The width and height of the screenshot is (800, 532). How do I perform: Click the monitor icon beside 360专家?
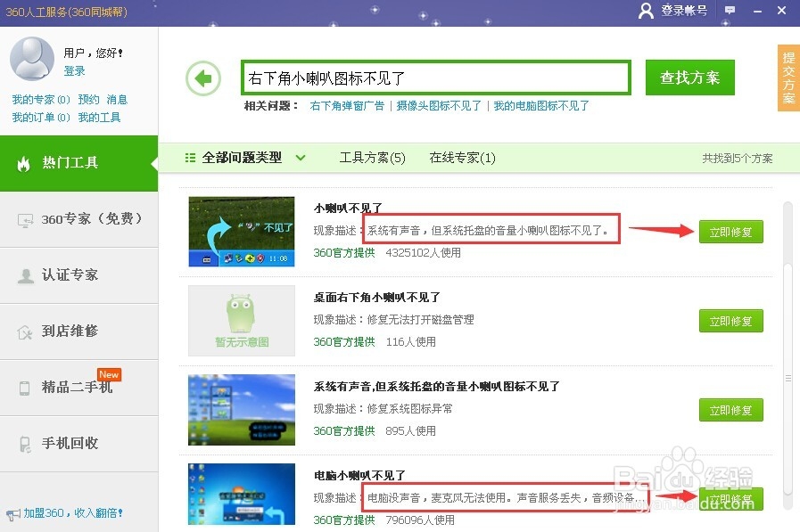25,219
